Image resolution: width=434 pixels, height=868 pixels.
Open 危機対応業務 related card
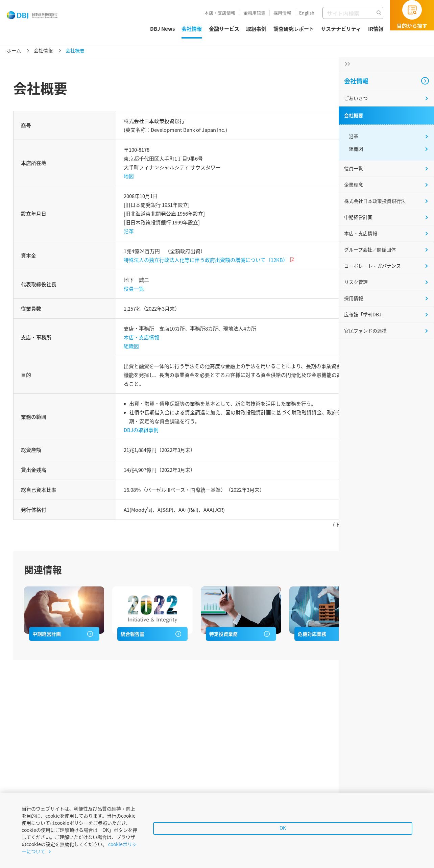click(x=314, y=613)
